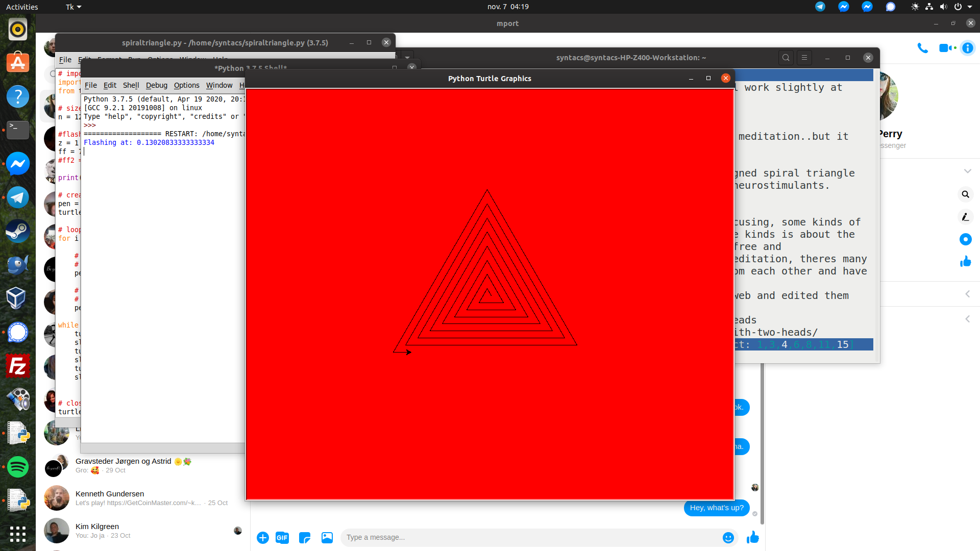Launch Ubuntu Software from the dock
This screenshot has height=551, width=980.
pyautogui.click(x=18, y=63)
